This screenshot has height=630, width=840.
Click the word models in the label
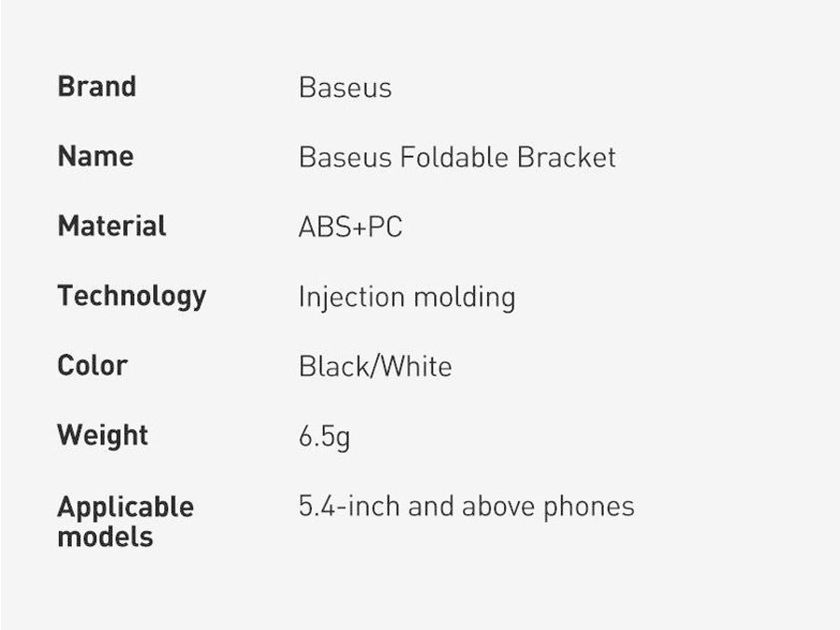[x=105, y=537]
